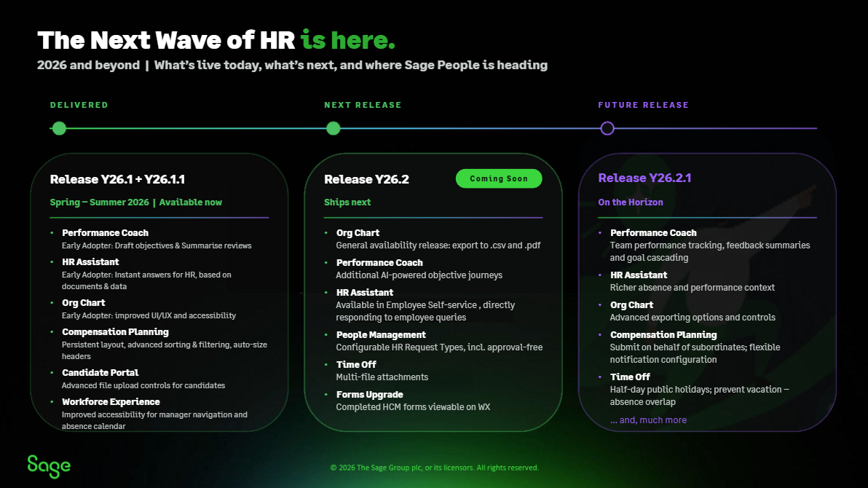
Task: Click Performance Coach in the Y26.1 card
Action: point(105,232)
